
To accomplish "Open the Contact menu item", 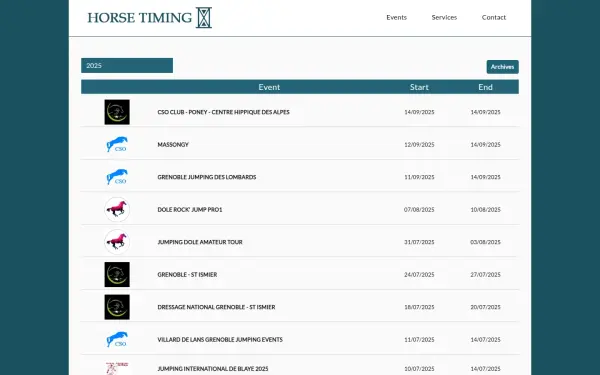I will [494, 17].
